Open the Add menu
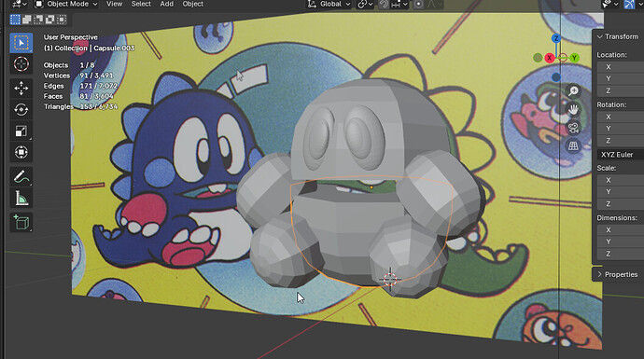 click(x=166, y=4)
